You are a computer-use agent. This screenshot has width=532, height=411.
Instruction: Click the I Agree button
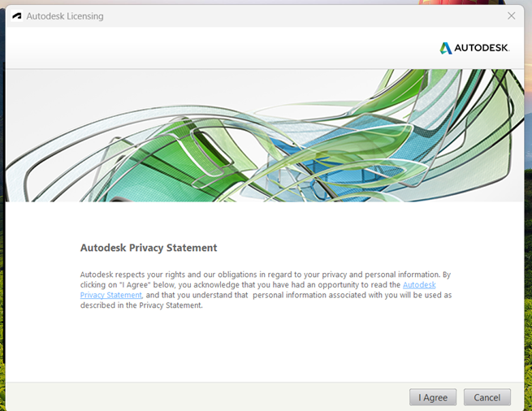point(433,397)
